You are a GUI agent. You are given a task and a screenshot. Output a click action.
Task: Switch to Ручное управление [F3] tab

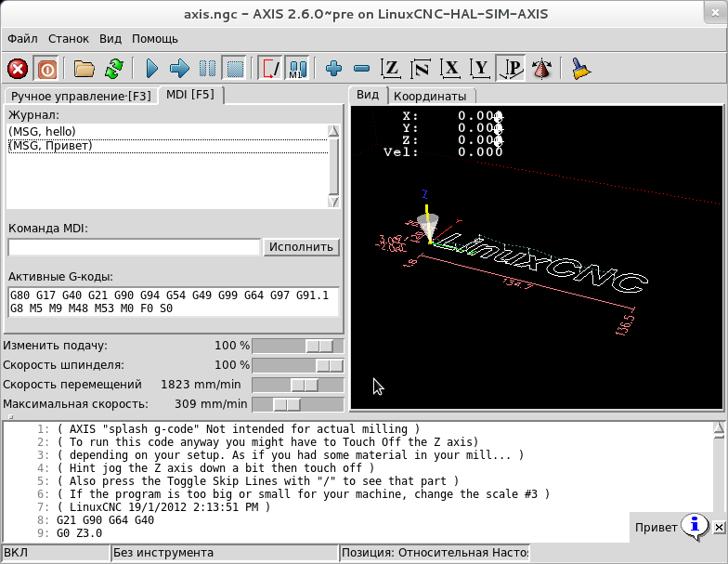pyautogui.click(x=81, y=96)
